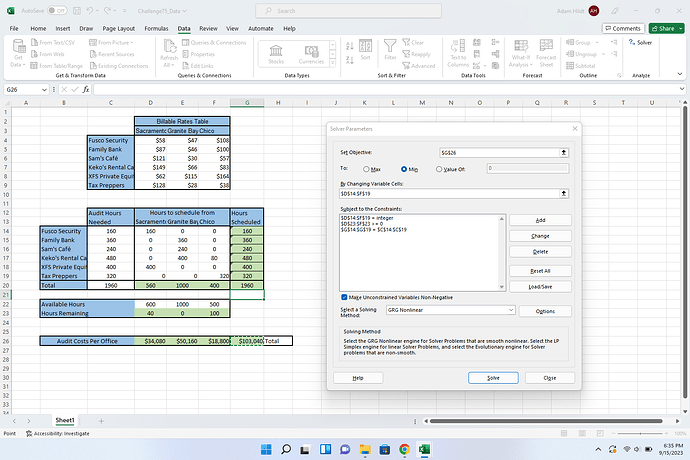Select the Currencies data type
Screen dimensions: 690x460
pos(311,54)
